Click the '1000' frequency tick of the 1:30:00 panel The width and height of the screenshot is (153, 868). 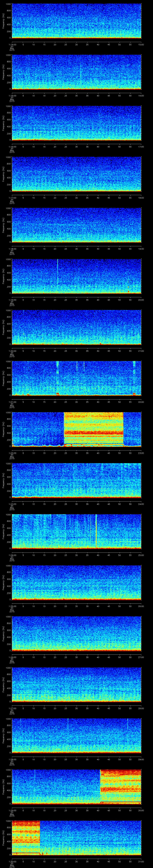8,821
